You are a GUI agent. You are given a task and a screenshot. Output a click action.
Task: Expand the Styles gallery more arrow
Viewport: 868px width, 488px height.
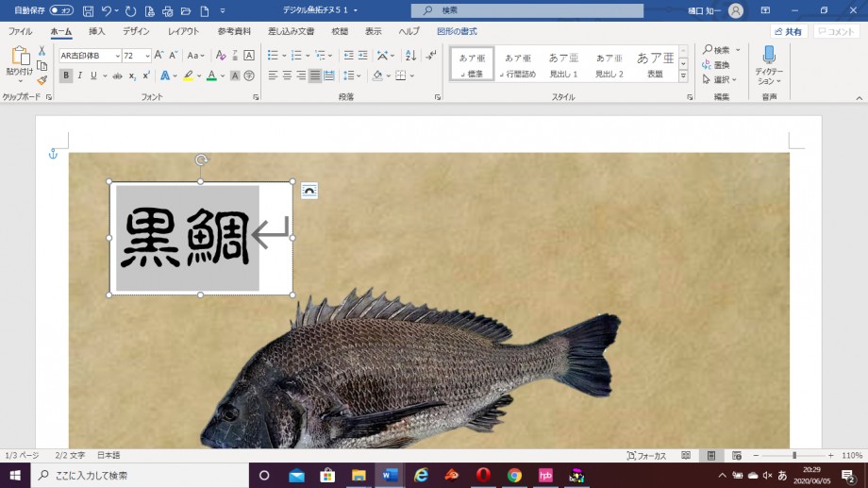point(683,76)
